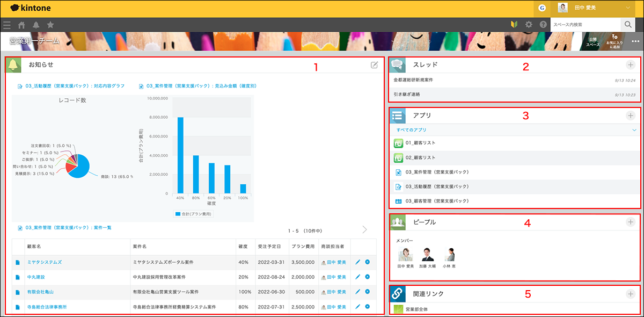Open the favorites star icon
644x317 pixels.
tap(50, 25)
